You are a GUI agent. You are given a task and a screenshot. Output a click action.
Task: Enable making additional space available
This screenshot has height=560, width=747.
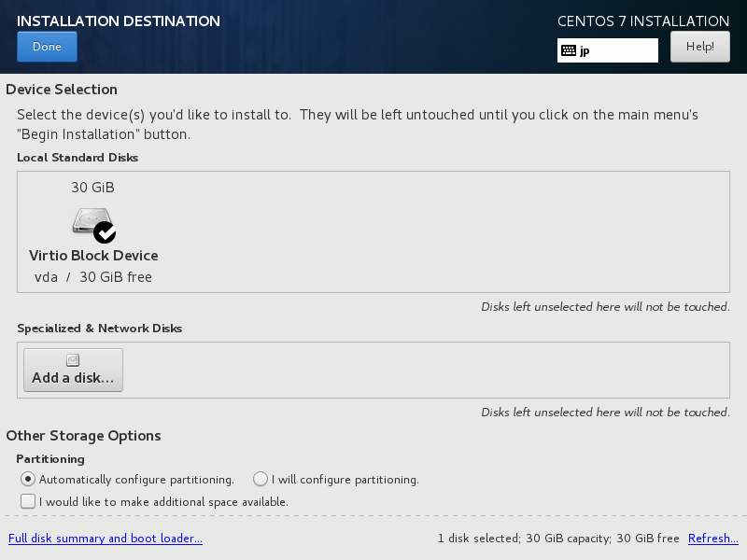point(28,501)
